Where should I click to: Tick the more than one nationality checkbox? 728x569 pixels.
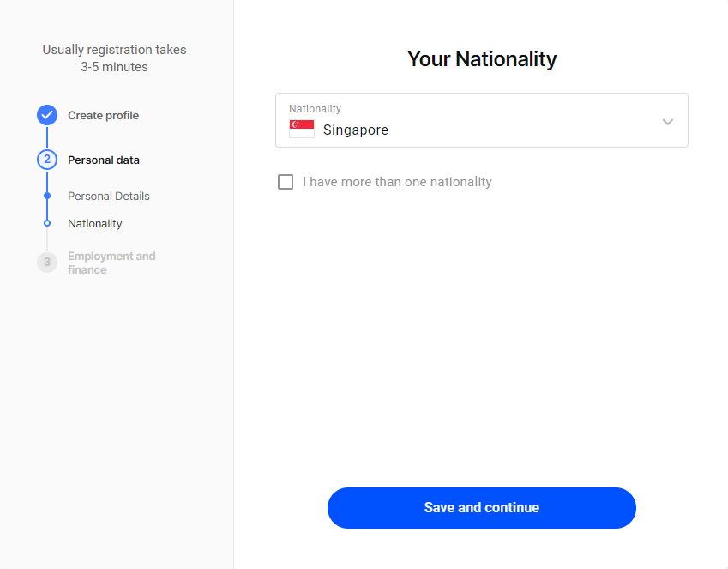[x=286, y=182]
